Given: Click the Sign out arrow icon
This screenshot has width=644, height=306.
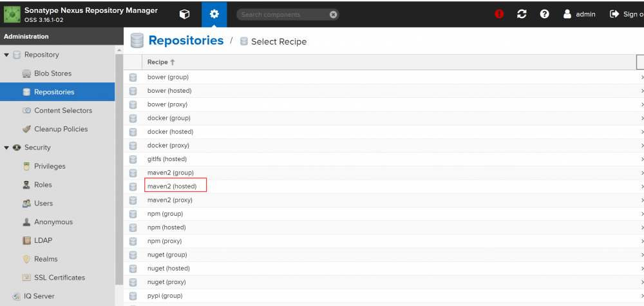Looking at the screenshot, I should 614,14.
